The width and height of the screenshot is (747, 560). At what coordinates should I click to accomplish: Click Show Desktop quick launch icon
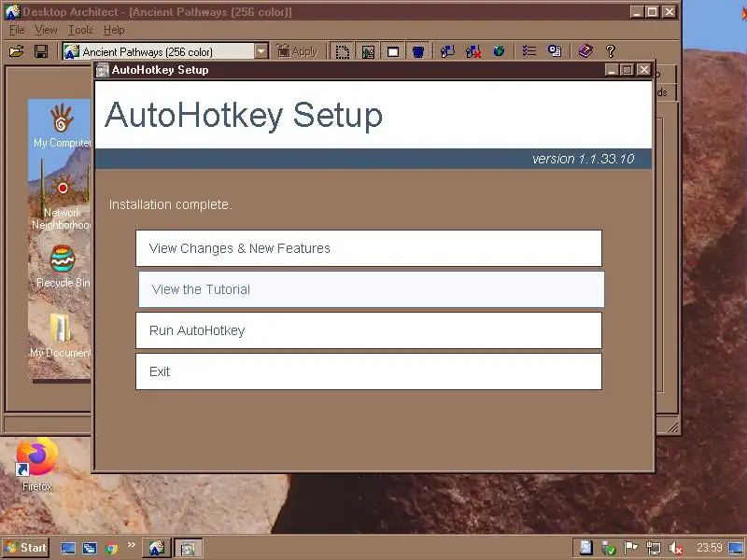click(67, 548)
